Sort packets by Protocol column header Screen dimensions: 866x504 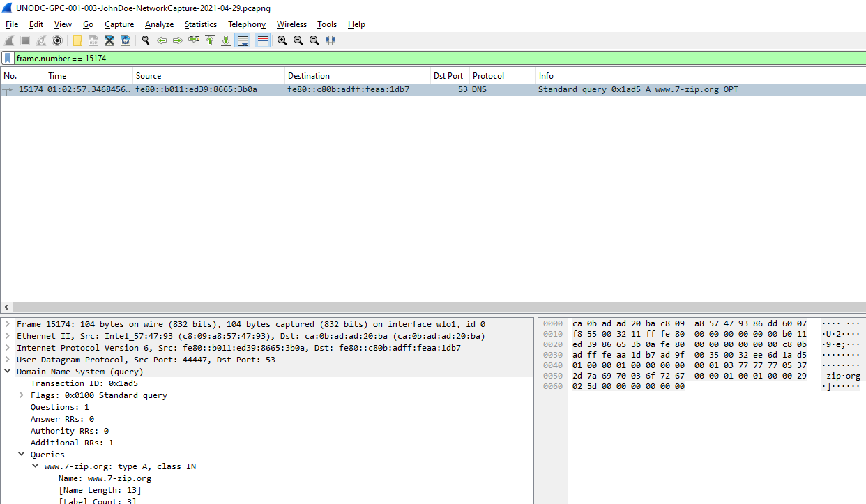(x=488, y=76)
